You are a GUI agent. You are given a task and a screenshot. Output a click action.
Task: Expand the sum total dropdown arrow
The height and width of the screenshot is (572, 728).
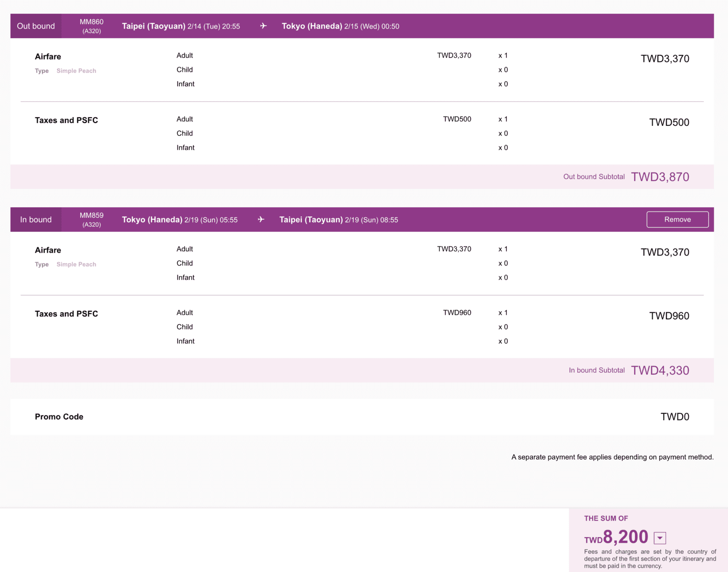(x=660, y=538)
